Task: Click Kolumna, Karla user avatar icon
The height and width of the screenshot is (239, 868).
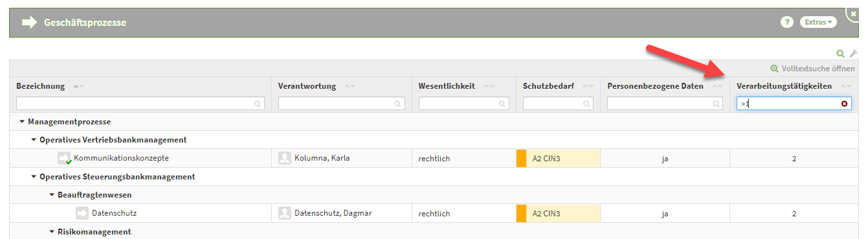Action: pos(285,158)
